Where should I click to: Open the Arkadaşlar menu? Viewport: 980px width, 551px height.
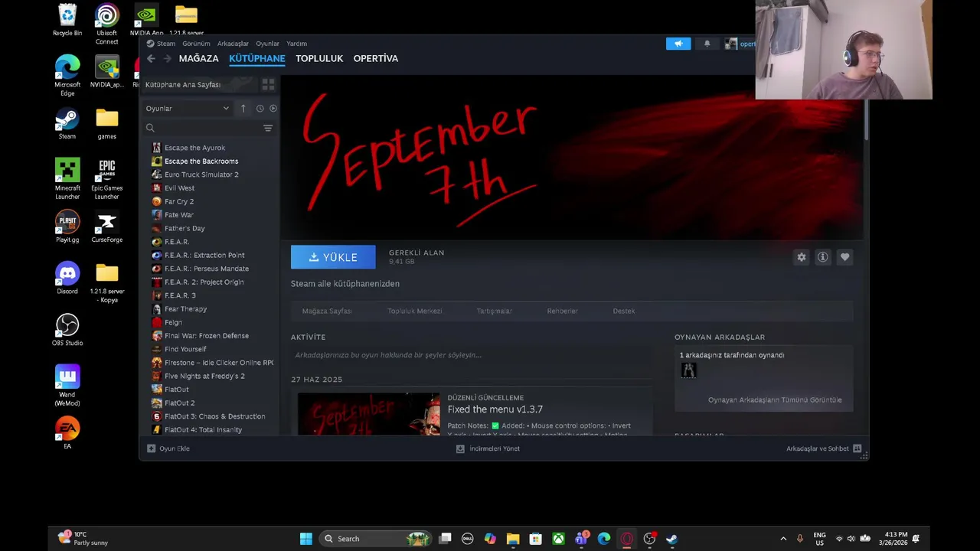pyautogui.click(x=233, y=44)
